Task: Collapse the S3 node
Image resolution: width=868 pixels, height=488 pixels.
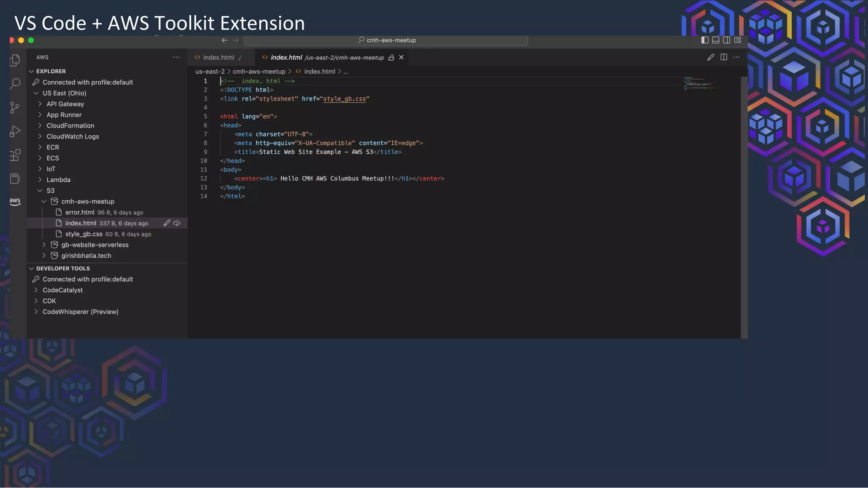Action: [40, 191]
